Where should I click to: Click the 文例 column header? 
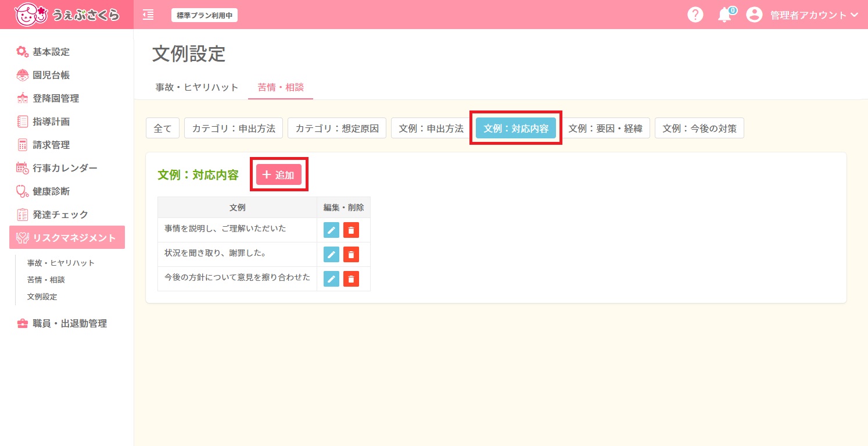coord(238,208)
